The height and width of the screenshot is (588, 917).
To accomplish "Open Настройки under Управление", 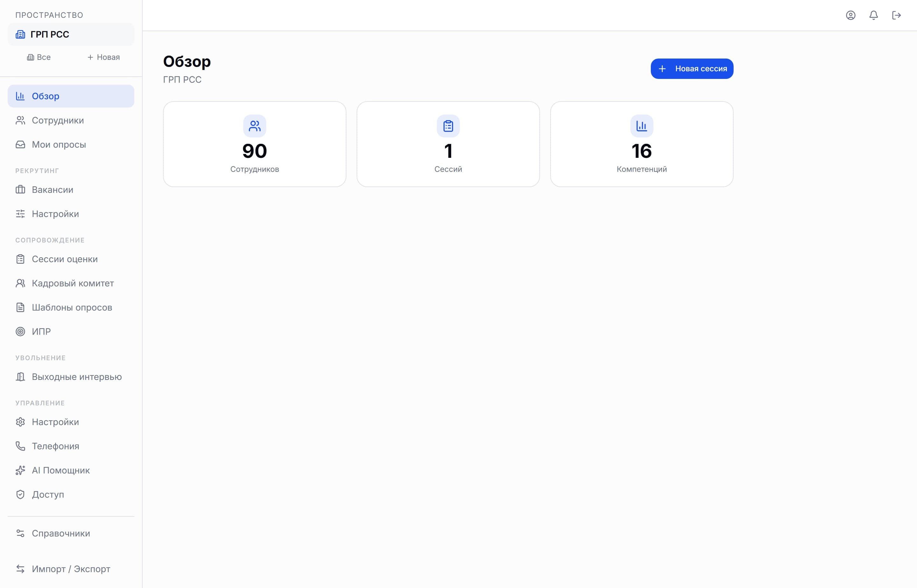I will (x=71, y=422).
